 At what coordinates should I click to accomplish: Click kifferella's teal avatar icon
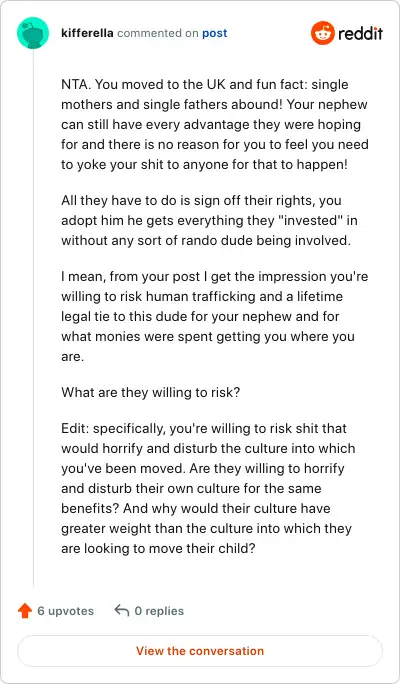(x=33, y=33)
